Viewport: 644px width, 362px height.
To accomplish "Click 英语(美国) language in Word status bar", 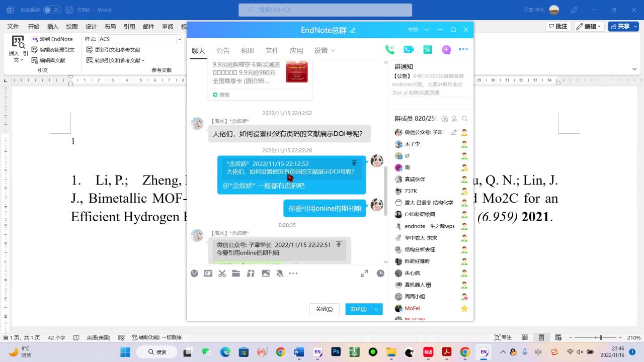I will tap(98, 338).
